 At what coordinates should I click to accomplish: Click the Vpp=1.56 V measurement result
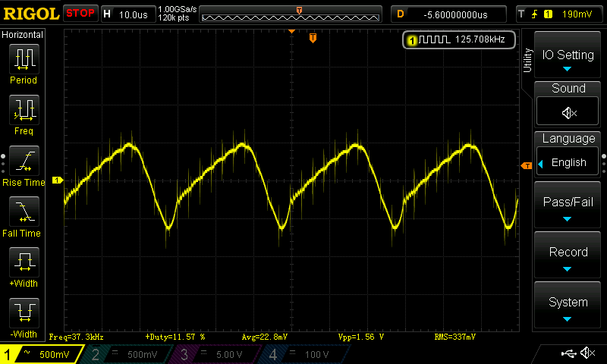pyautogui.click(x=361, y=337)
